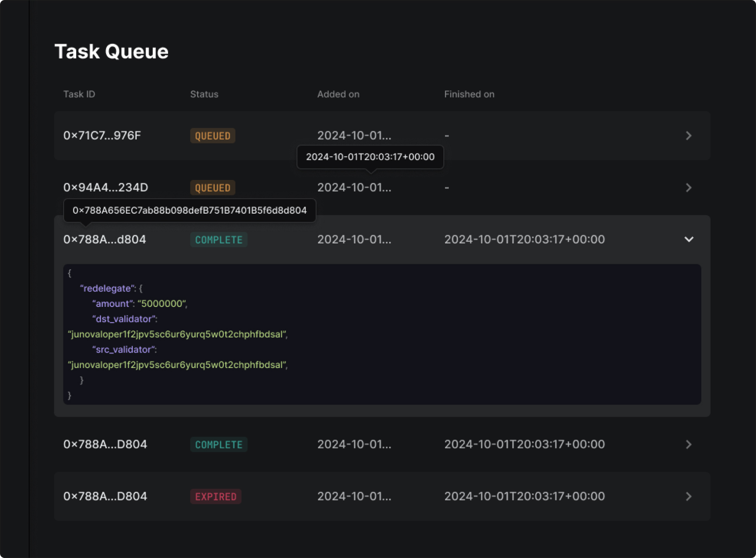The image size is (756, 558).
Task: Click the QUEUED badge on second row
Action: click(212, 188)
